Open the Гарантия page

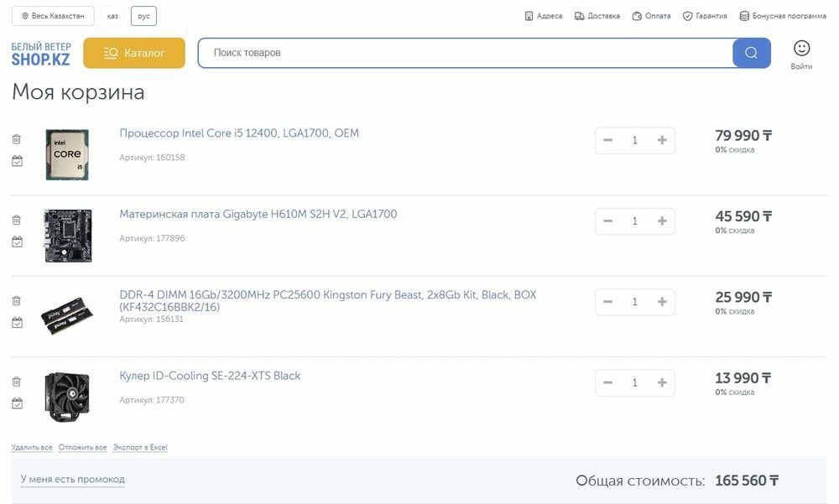(705, 16)
